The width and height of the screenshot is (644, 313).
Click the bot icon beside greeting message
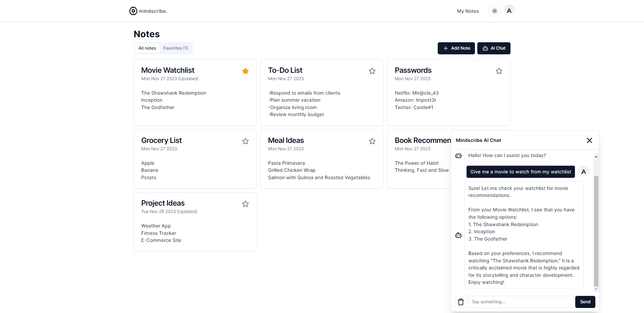coord(459,156)
